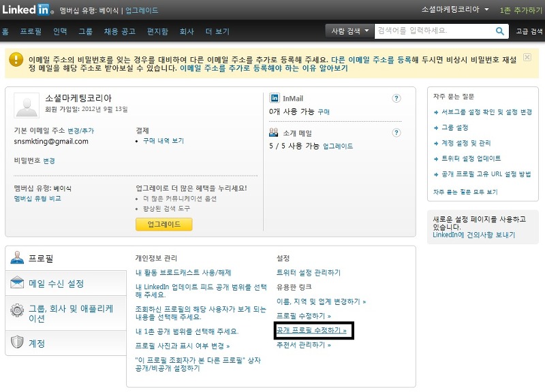Click 이 프로필 조회자가 본 다른 프로필 link

(198, 364)
